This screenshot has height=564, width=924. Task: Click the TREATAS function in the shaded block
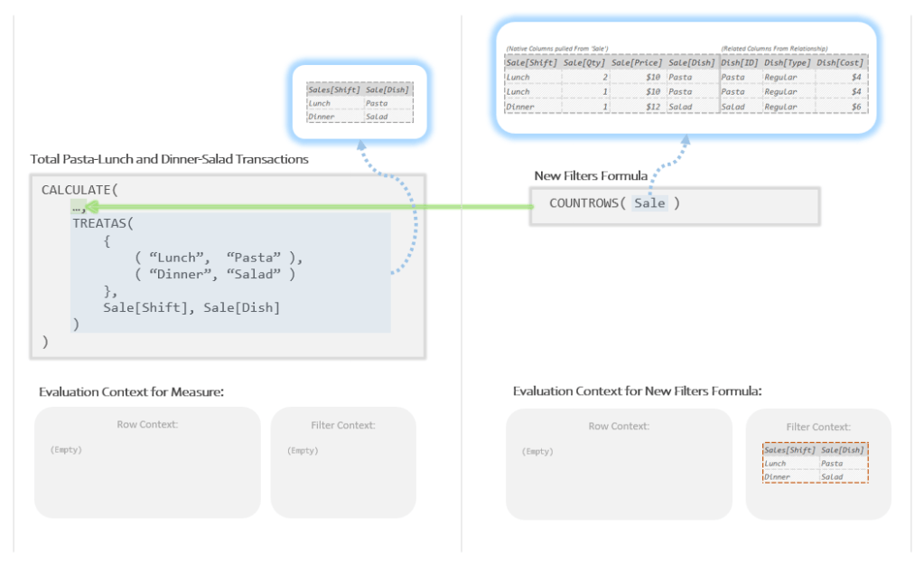tap(99, 223)
